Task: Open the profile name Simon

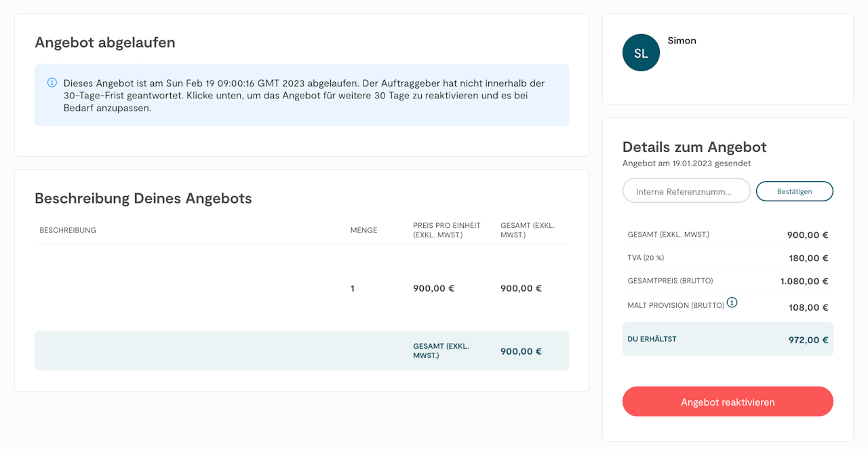Action: point(682,41)
